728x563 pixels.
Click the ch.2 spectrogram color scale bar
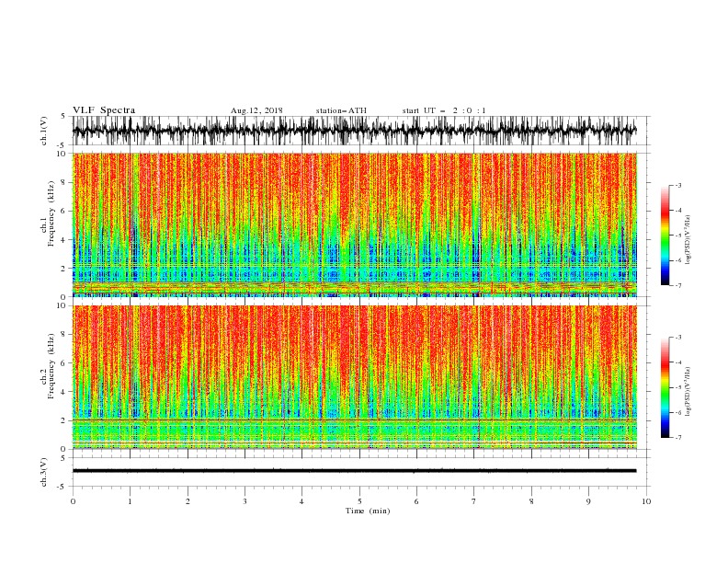coord(665,387)
